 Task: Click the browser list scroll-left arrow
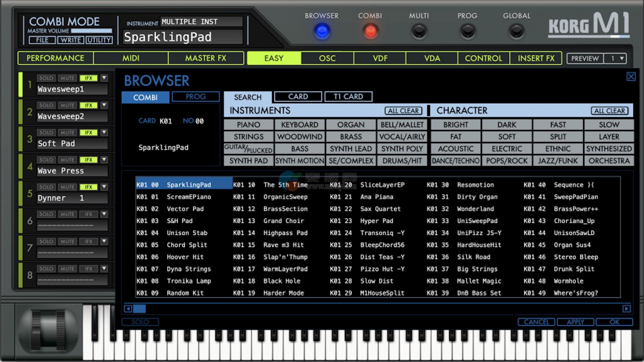pos(128,309)
